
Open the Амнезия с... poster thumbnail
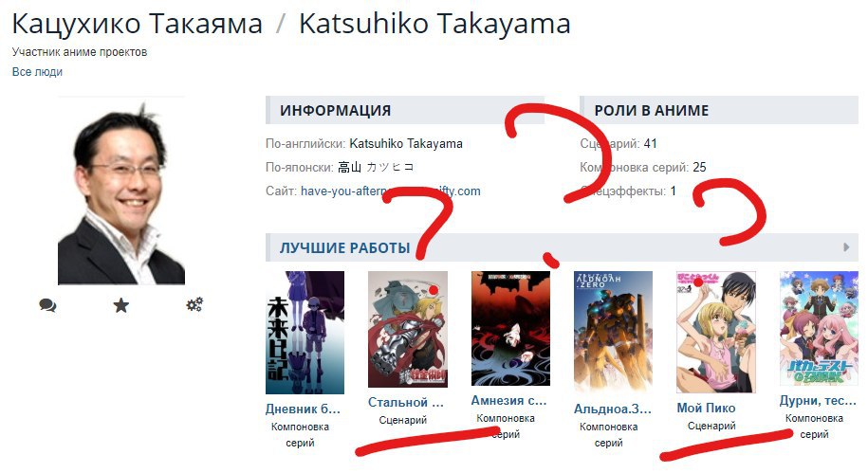coord(510,328)
